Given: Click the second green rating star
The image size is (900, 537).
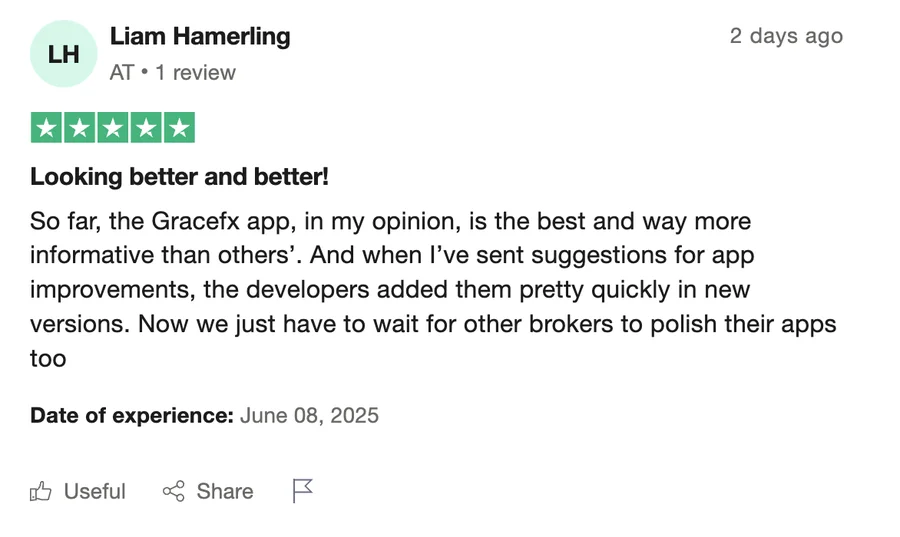Looking at the screenshot, I should coord(80,128).
